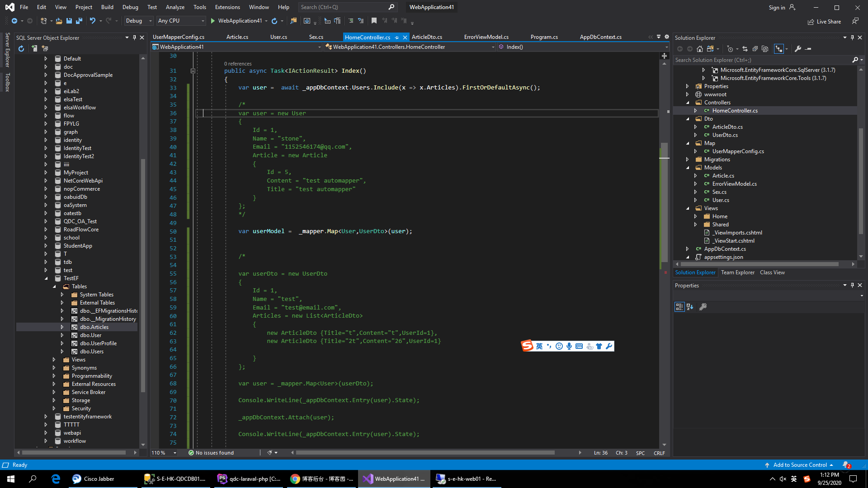Refresh SQL Server Object Explorer
Viewport: 868px width, 488px height.
(x=21, y=48)
